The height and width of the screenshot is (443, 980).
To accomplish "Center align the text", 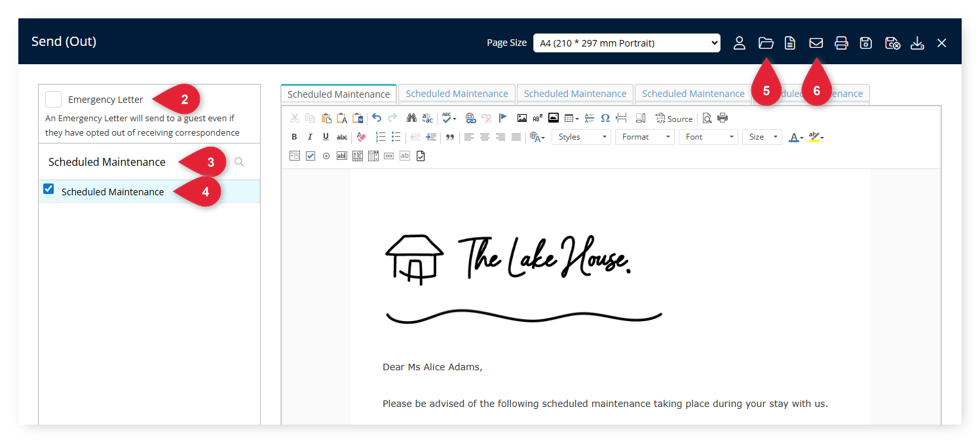I will (485, 137).
